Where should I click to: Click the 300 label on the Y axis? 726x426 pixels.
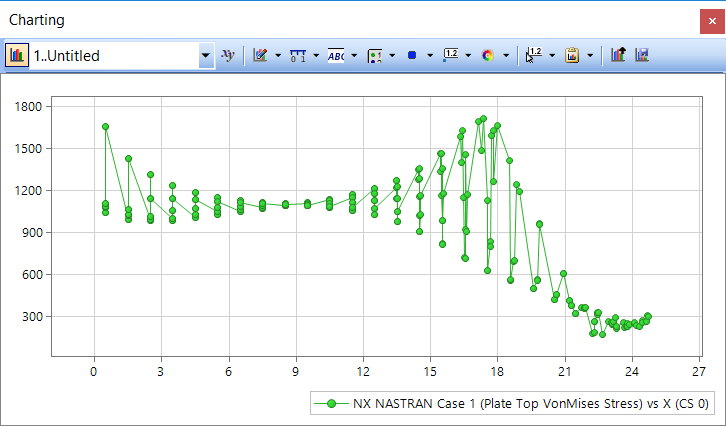click(31, 317)
